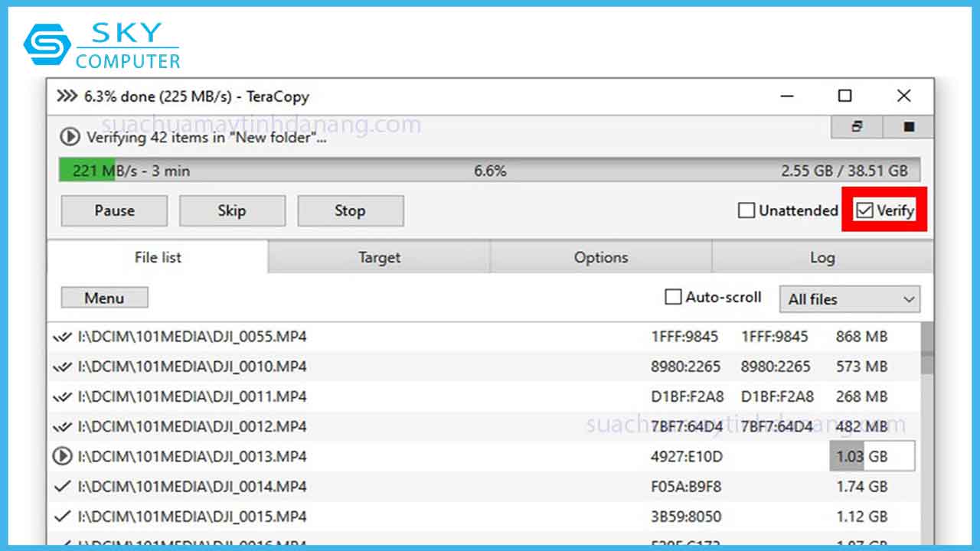The height and width of the screenshot is (551, 980).
Task: Select the row I:\DCIM\101MEDIA\DJI_0014.MP4
Action: click(483, 486)
